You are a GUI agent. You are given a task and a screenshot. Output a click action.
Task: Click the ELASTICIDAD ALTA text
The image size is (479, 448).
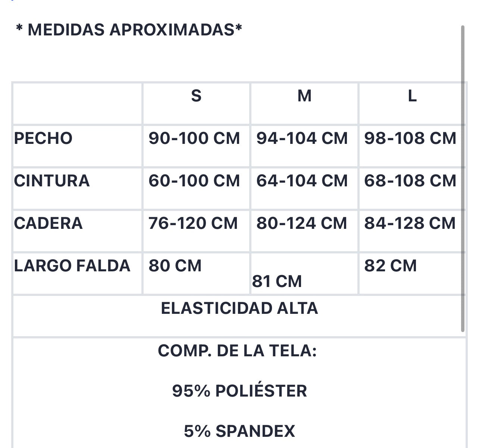point(239,308)
